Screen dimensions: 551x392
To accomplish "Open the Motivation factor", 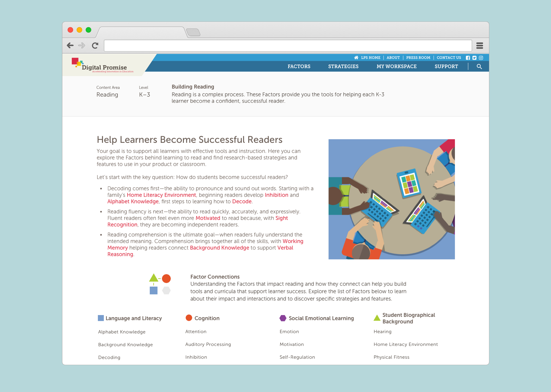I will pos(291,344).
